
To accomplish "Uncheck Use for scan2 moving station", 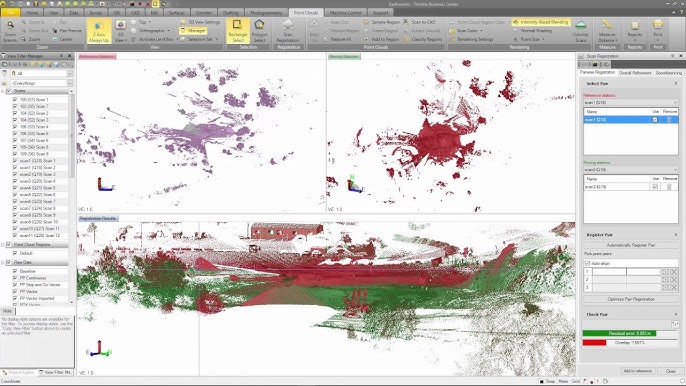I will coord(655,187).
